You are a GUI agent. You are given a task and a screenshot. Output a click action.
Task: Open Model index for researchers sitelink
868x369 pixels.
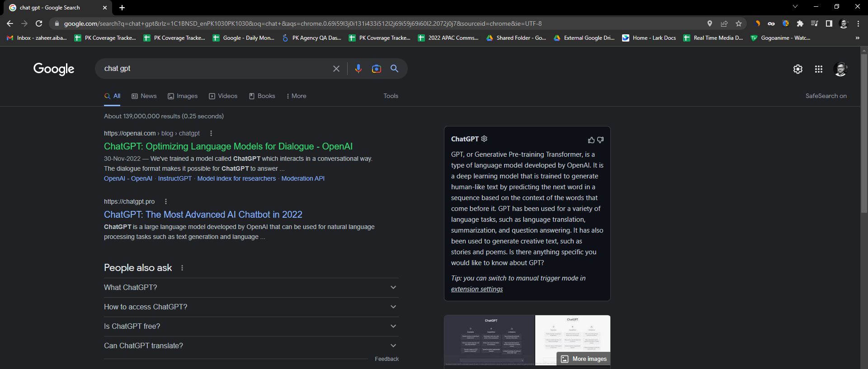pos(236,178)
